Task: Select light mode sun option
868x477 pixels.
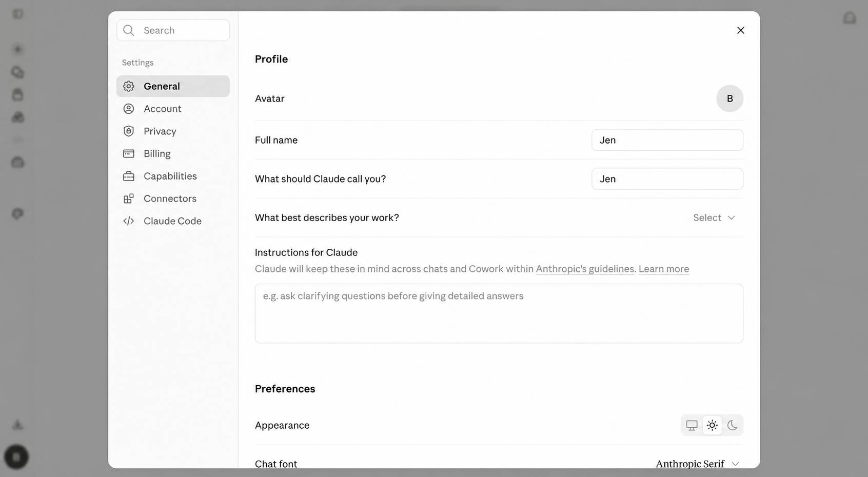Action: (712, 425)
